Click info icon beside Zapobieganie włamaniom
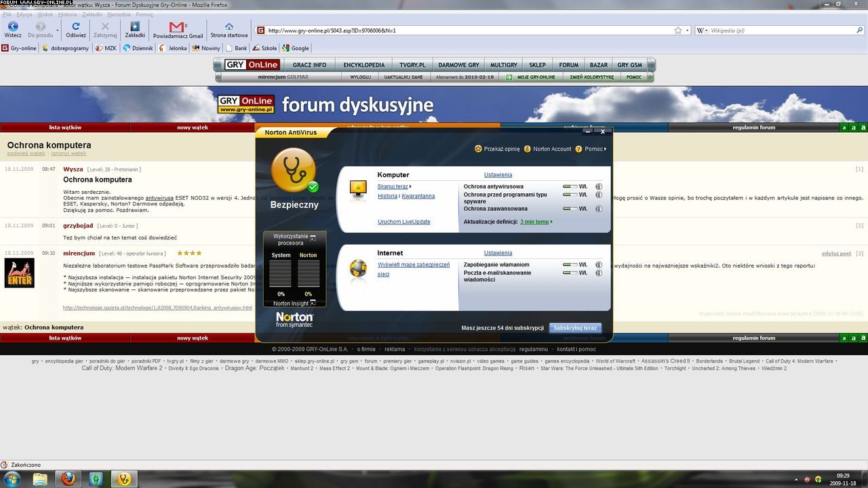The image size is (868, 488). click(599, 265)
